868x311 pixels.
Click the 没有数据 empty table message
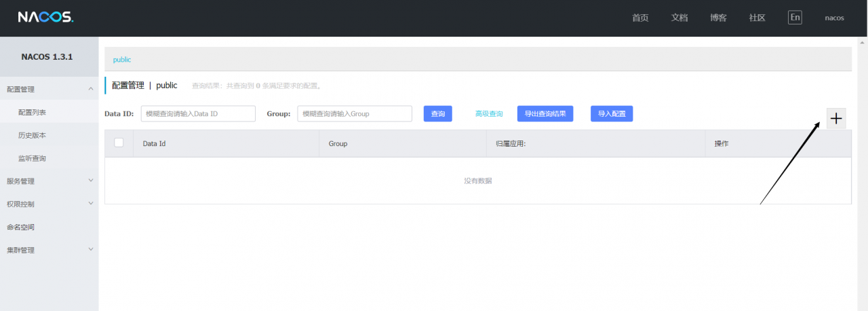[478, 181]
